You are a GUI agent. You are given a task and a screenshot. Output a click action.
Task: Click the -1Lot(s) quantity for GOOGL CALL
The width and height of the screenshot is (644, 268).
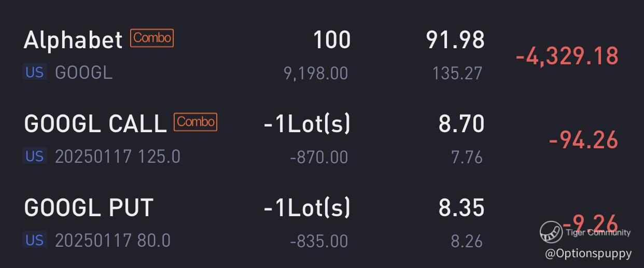(x=307, y=124)
